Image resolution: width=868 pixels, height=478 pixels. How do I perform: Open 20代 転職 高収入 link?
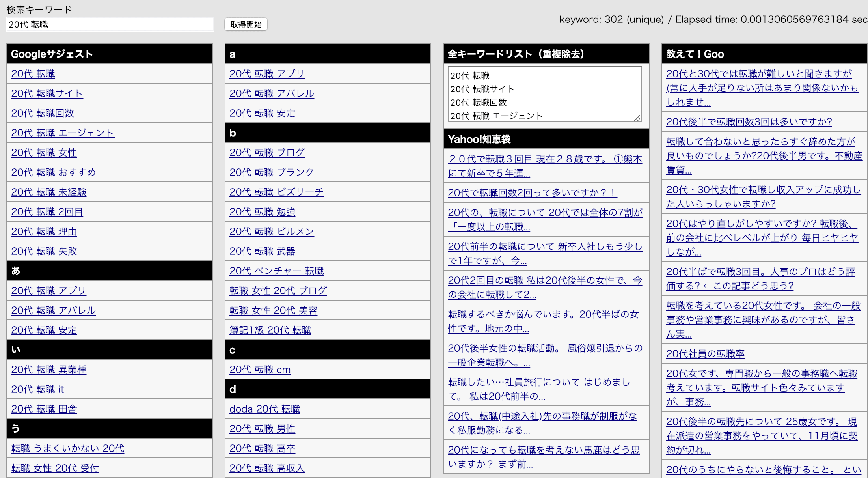coord(267,468)
